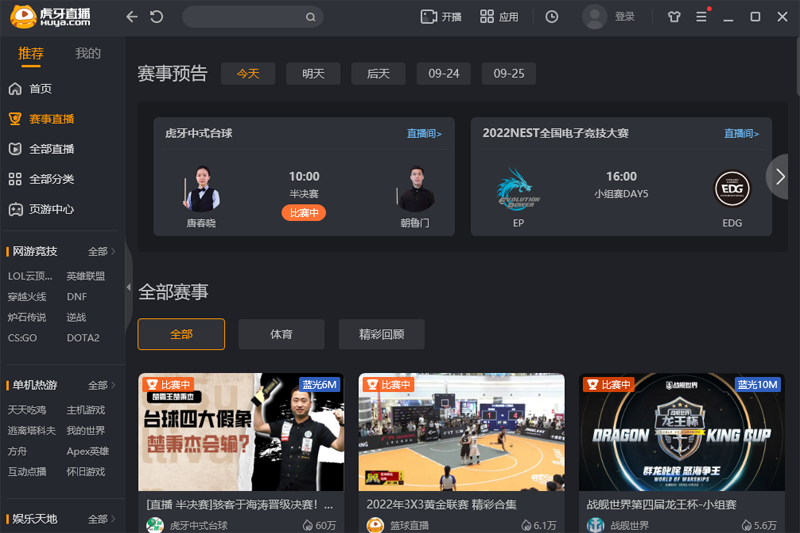
Task: Open 炉石传说 category
Action: (x=27, y=317)
